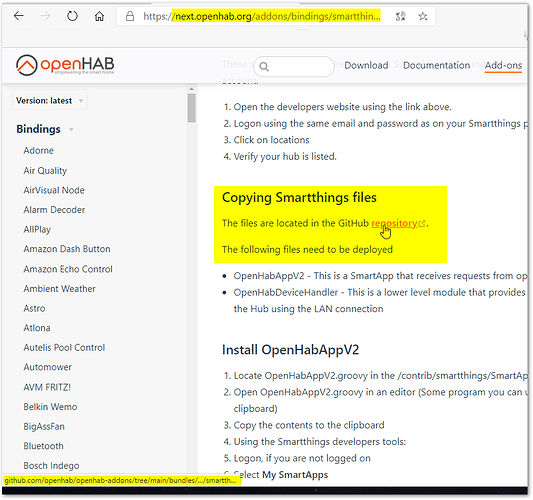Image resolution: width=533 pixels, height=500 pixels.
Task: Collapse the Bindings section arrow
Action: pos(71,130)
